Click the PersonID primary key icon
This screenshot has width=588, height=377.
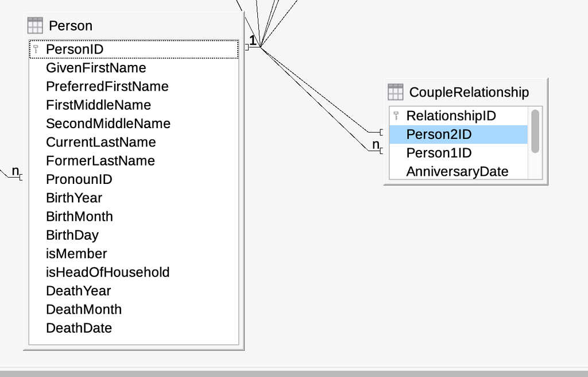click(36, 49)
